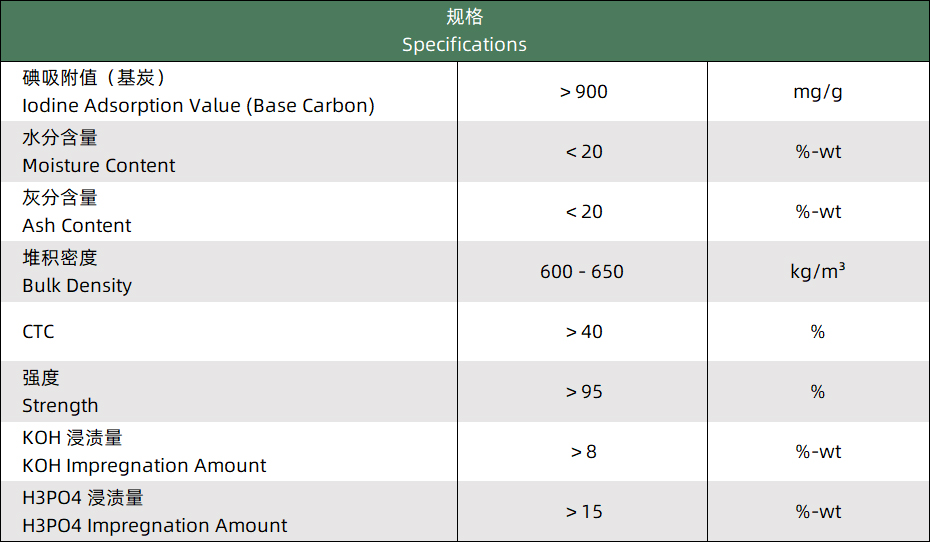
Task: Click the Ash Content '< 20' value
Action: coord(584,212)
